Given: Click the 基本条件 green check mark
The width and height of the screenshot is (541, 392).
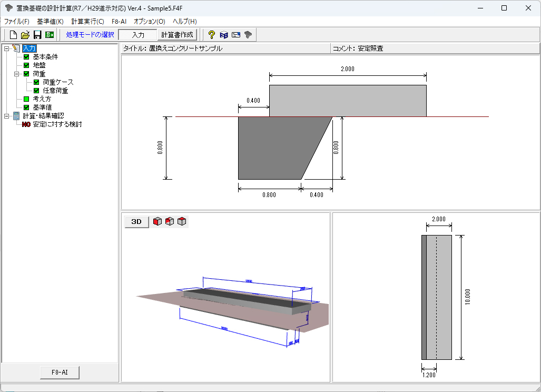Looking at the screenshot, I should 26,57.
